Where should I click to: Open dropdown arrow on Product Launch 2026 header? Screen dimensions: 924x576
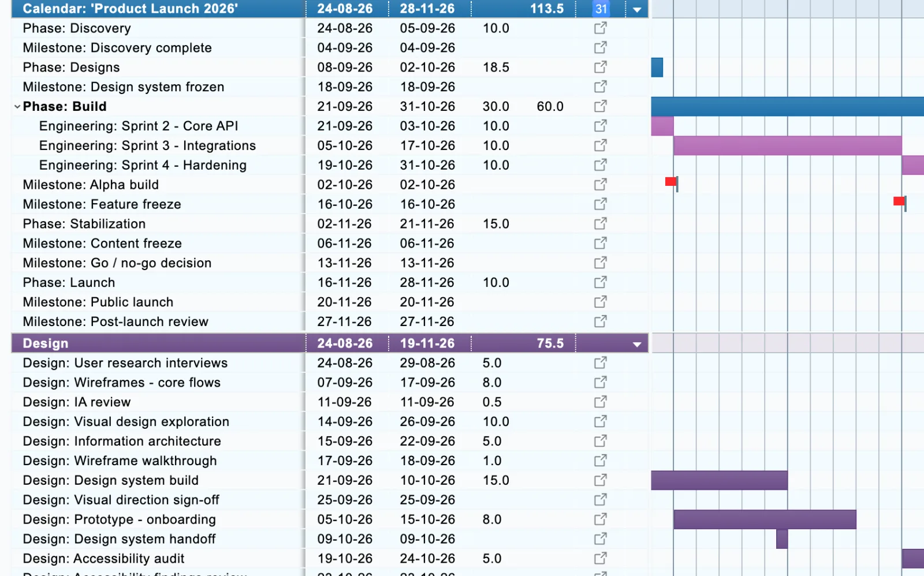[x=637, y=10]
